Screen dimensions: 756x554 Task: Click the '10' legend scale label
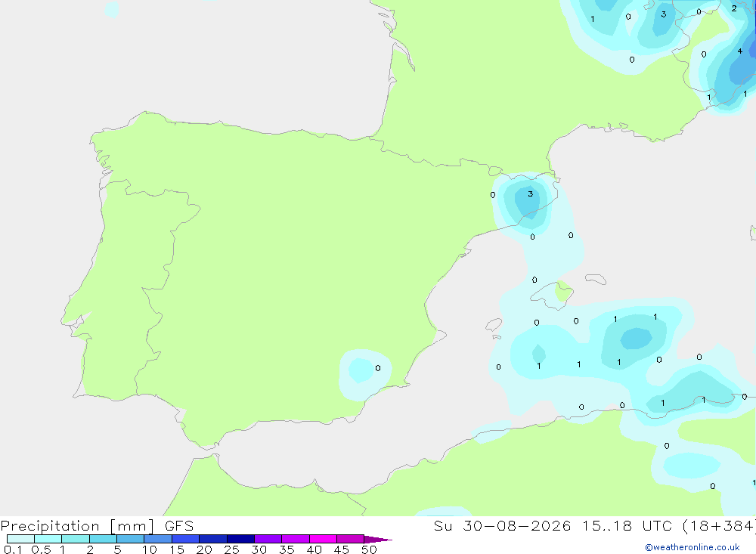tap(150, 549)
